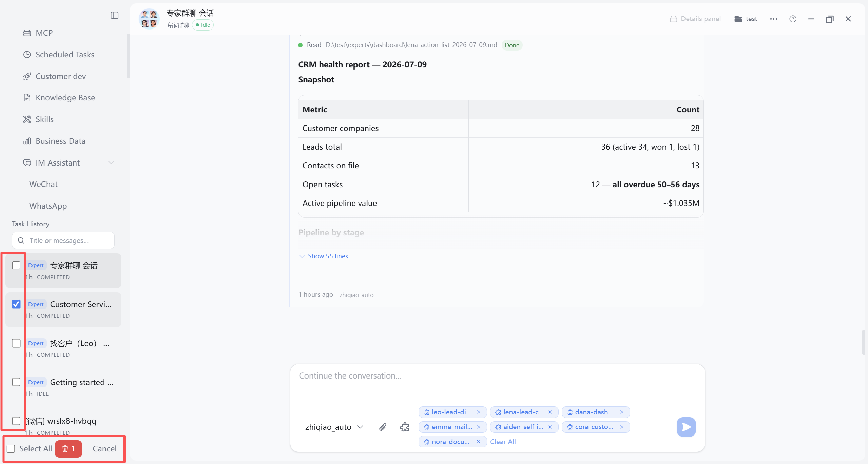
Task: Check the 专家群聊 会话 task checkbox
Action: point(16,265)
